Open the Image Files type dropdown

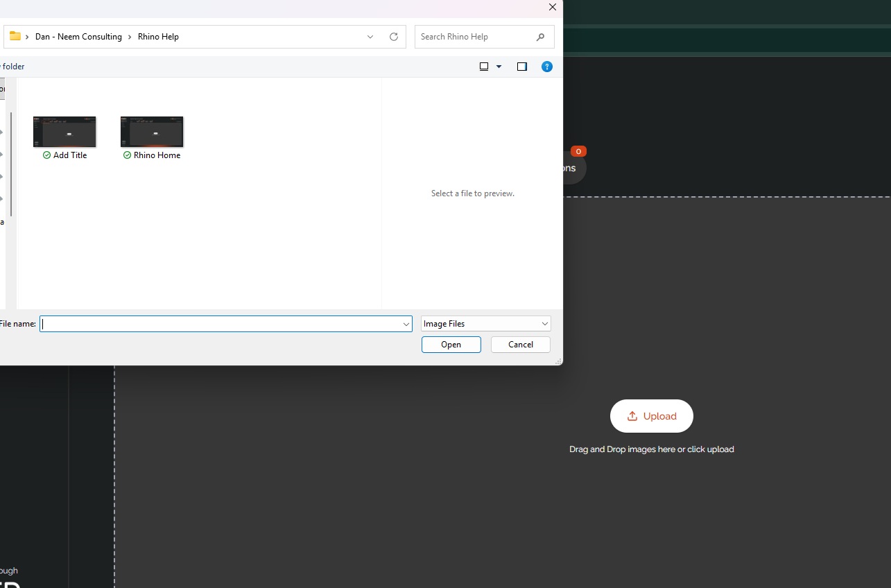point(486,324)
